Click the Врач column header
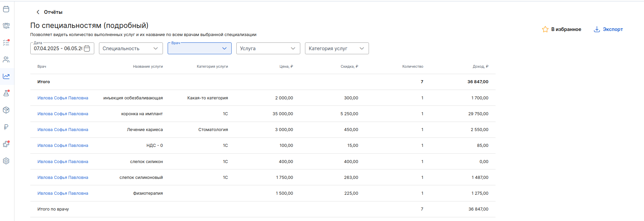This screenshot has height=221, width=644. (42, 67)
